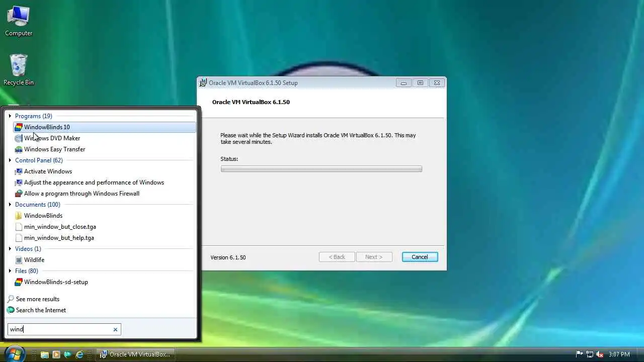Click the Activate Windows icon
This screenshot has height=362, width=644.
coord(19,171)
